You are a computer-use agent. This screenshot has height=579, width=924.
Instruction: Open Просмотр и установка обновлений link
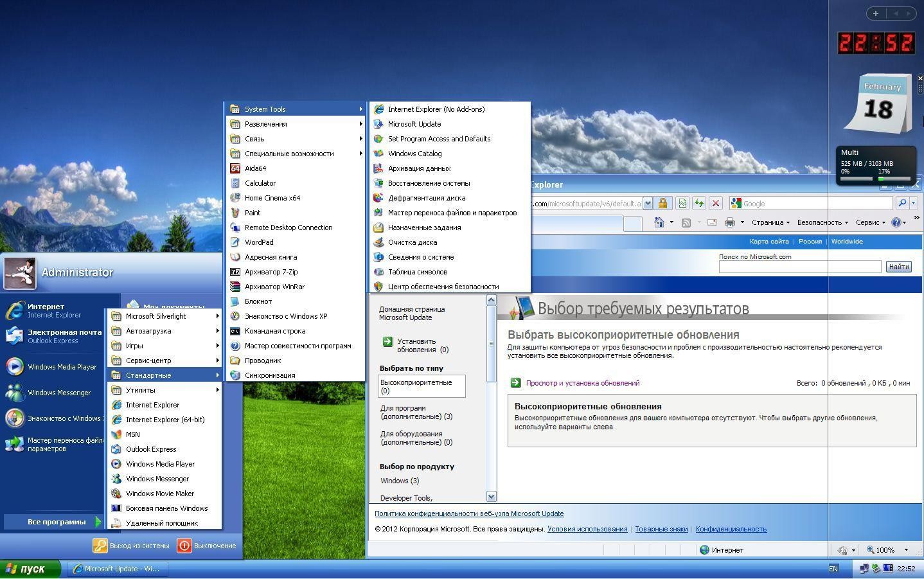[582, 383]
